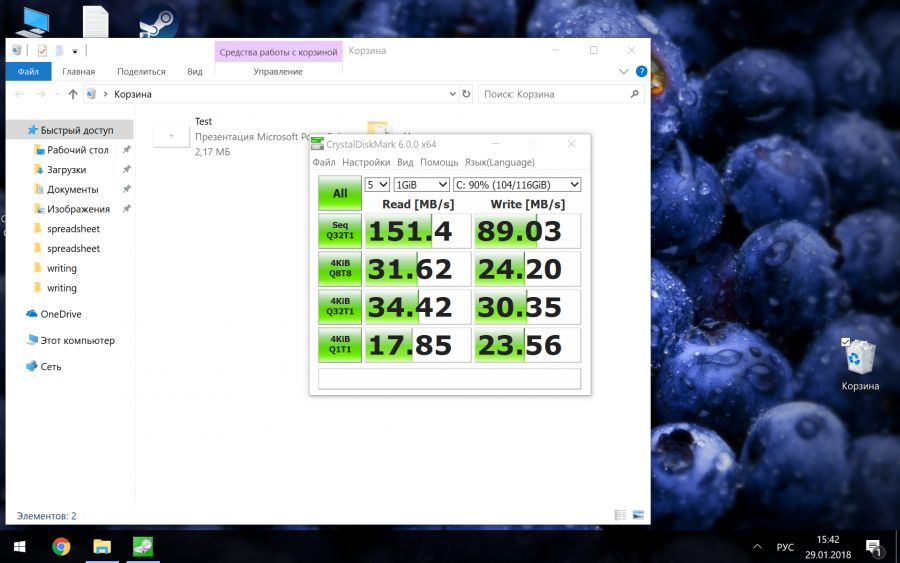Go up one folder level
This screenshot has height=563, width=900.
(72, 94)
